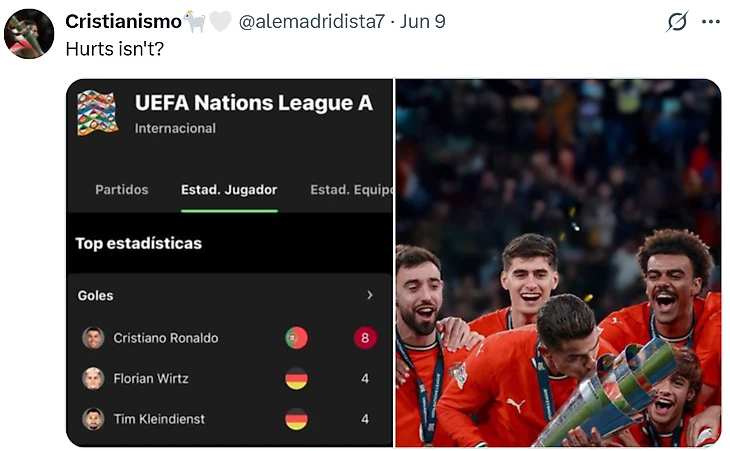Click the Germany flag beside Florian Wirtz
This screenshot has width=730, height=451.
(296, 378)
